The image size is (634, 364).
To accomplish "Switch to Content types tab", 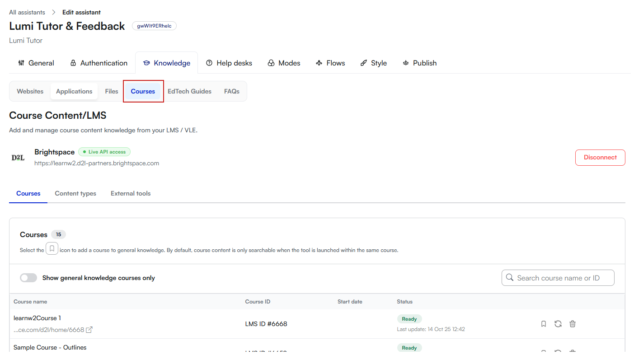I will click(75, 193).
